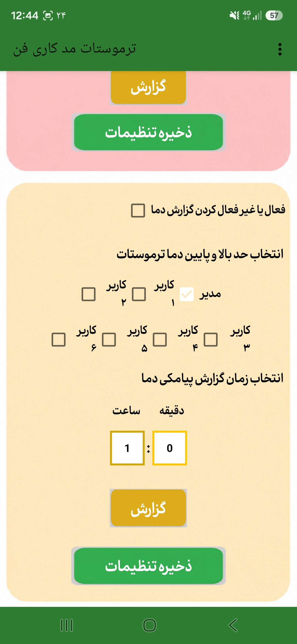297x644 pixels.
Task: Tap the battery indicator showing 57
Action: pos(274,15)
